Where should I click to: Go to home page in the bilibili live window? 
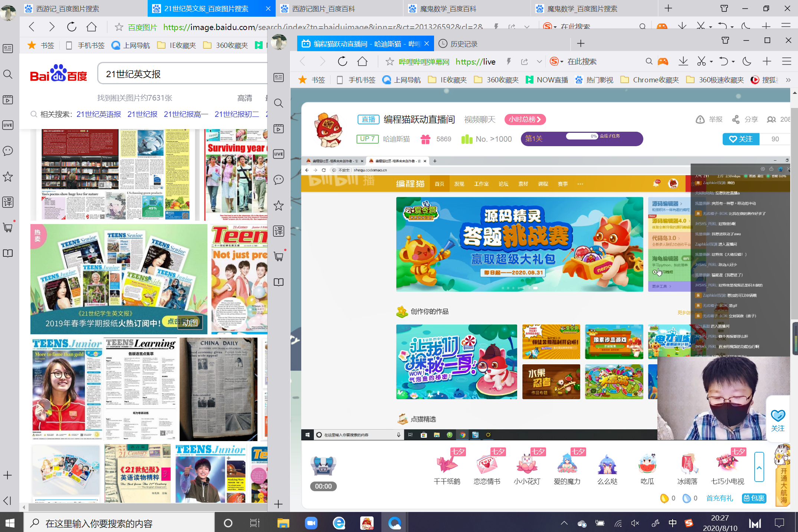pyautogui.click(x=362, y=62)
